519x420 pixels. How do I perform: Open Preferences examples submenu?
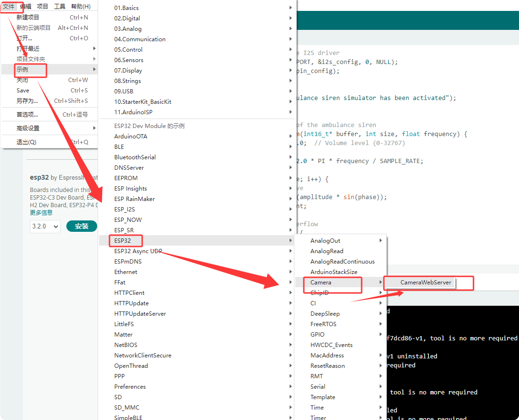(x=198, y=386)
